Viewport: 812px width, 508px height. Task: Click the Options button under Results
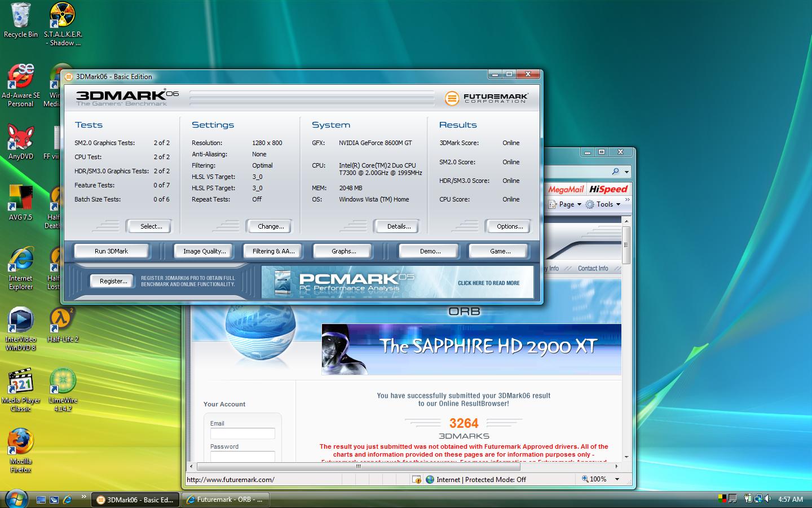508,226
